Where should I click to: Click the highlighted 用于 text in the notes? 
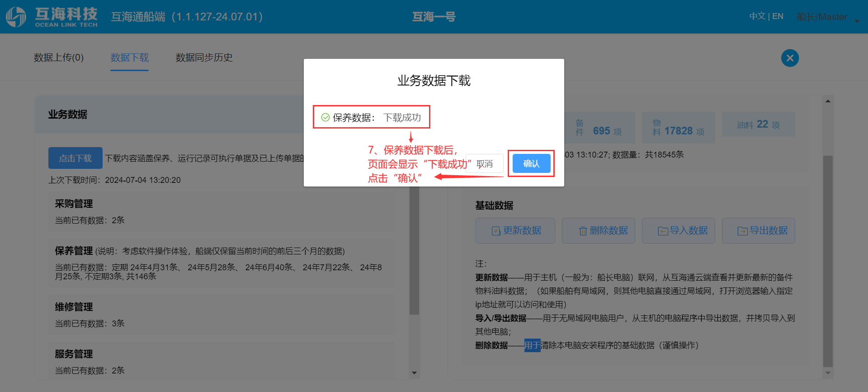[x=532, y=345]
